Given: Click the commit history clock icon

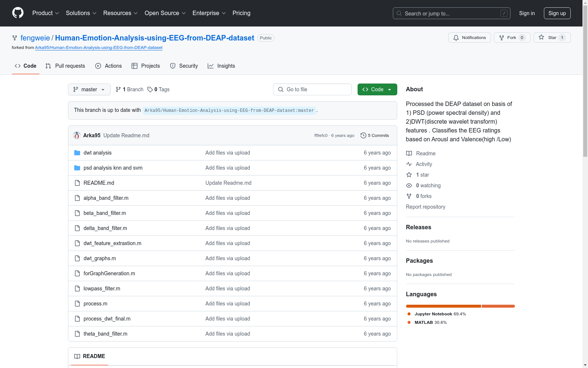Looking at the screenshot, I should pyautogui.click(x=363, y=135).
